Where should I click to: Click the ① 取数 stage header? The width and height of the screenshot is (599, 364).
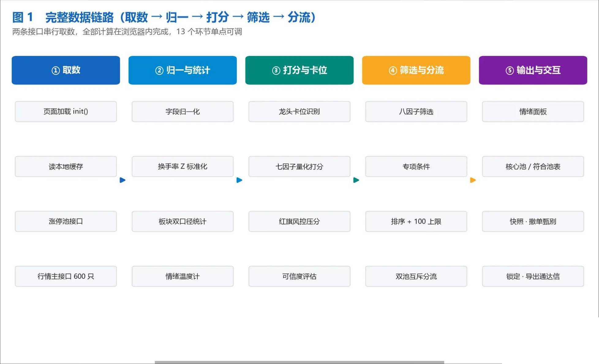66,70
